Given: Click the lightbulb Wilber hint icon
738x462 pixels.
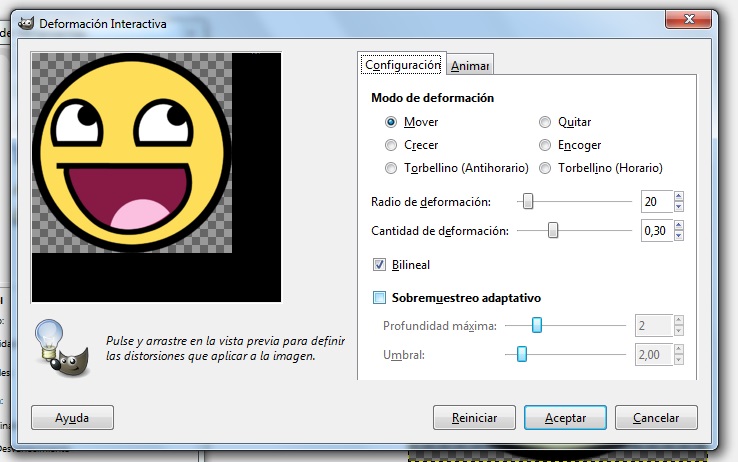Looking at the screenshot, I should point(62,348).
